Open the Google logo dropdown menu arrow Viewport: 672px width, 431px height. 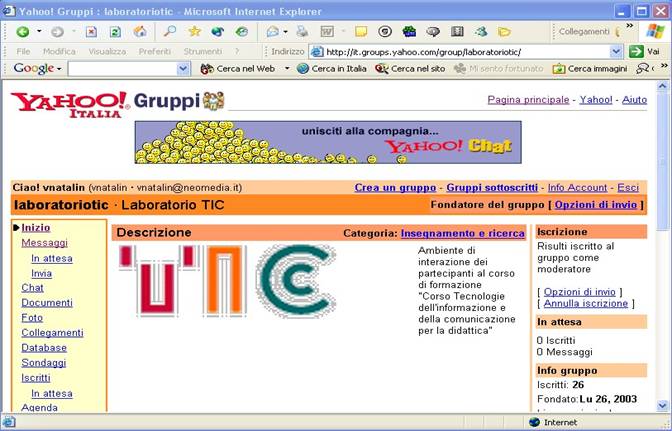tap(59, 69)
